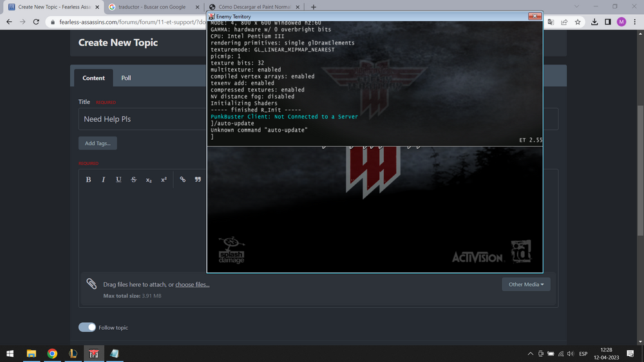Screen dimensions: 644x362
Task: Share this page via the share icon
Action: [x=564, y=22]
